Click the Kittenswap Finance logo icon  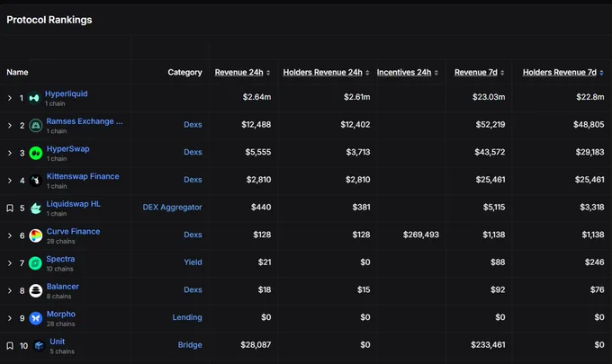click(x=35, y=181)
